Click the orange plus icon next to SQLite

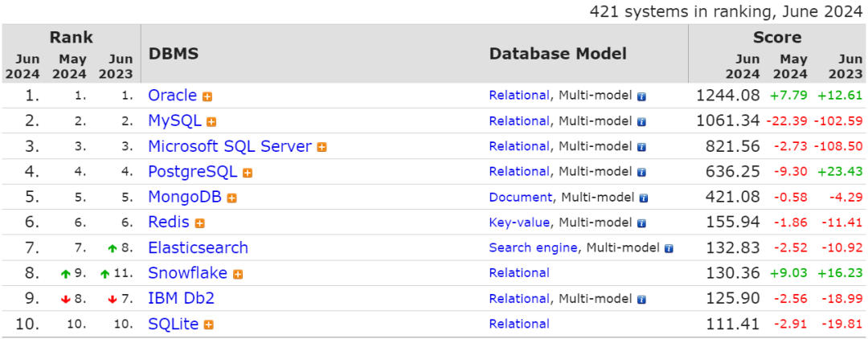pos(208,325)
